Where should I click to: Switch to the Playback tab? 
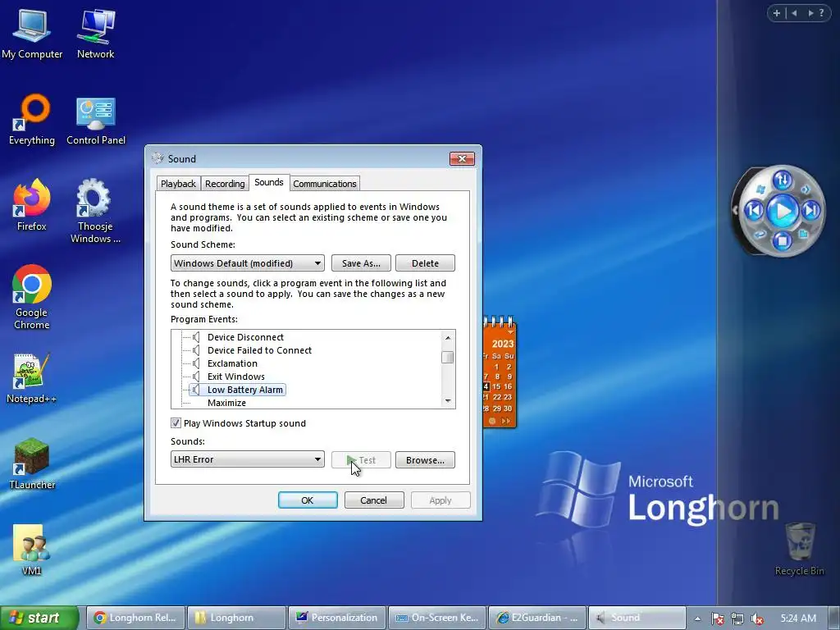[x=178, y=183]
